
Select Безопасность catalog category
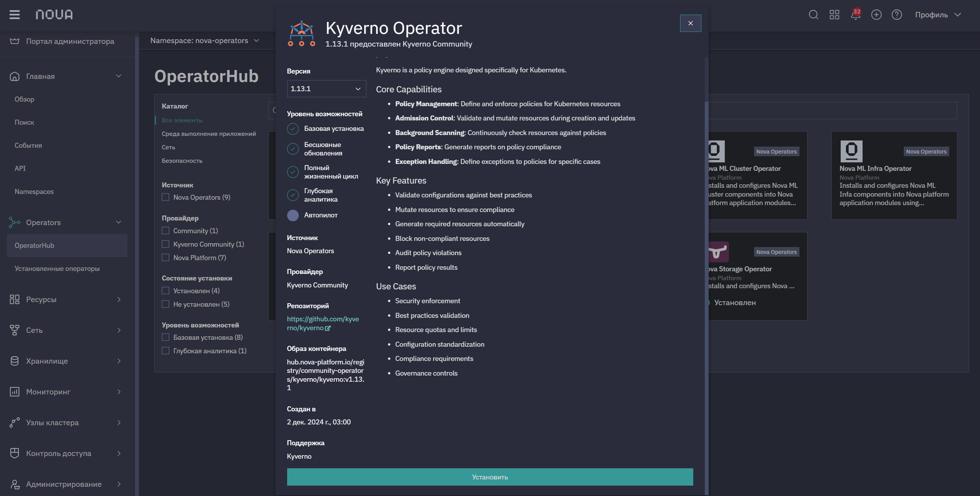pos(182,161)
